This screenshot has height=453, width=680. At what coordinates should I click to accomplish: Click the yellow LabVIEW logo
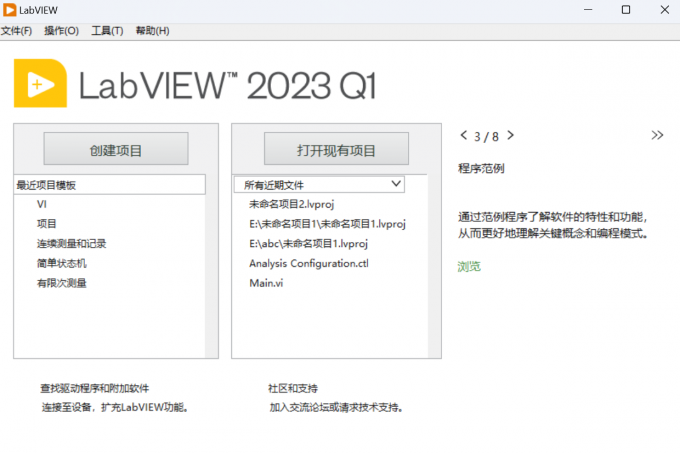[40, 83]
